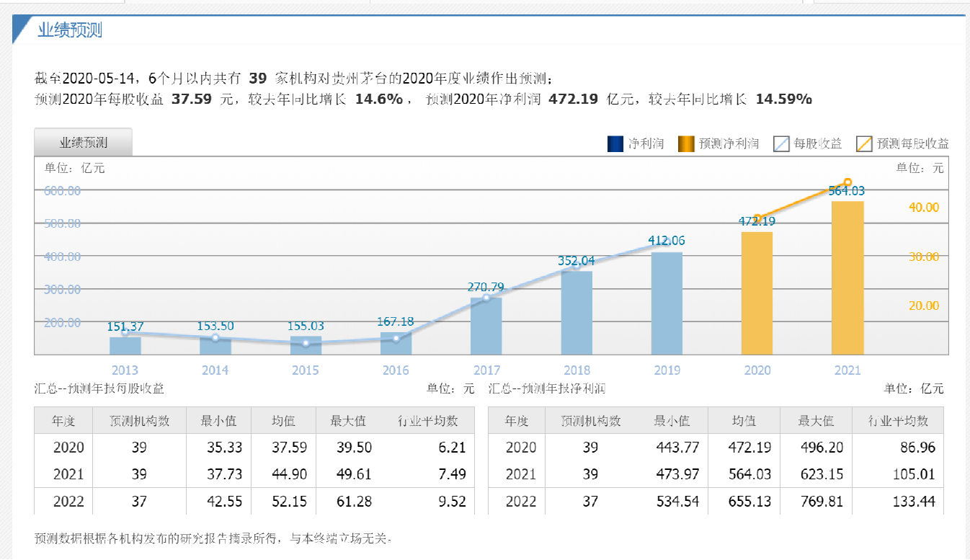Click the 151.37 data label
Screen dimensions: 970x560
coord(125,326)
